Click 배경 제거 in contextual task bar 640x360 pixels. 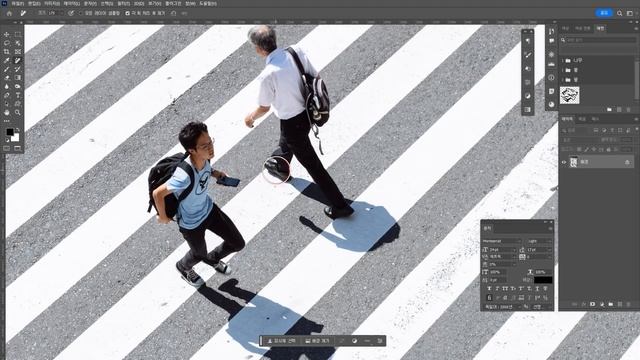(317, 340)
